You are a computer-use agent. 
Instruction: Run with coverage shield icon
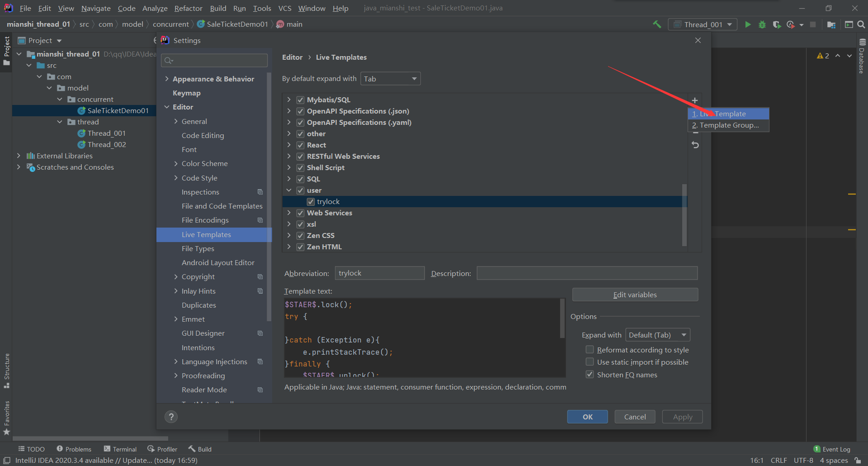(x=777, y=24)
